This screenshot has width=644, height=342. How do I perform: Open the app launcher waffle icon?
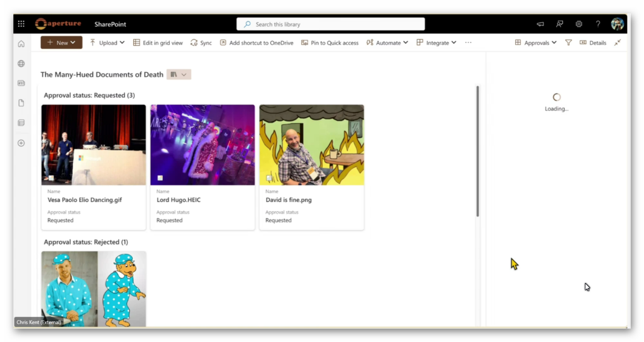21,24
